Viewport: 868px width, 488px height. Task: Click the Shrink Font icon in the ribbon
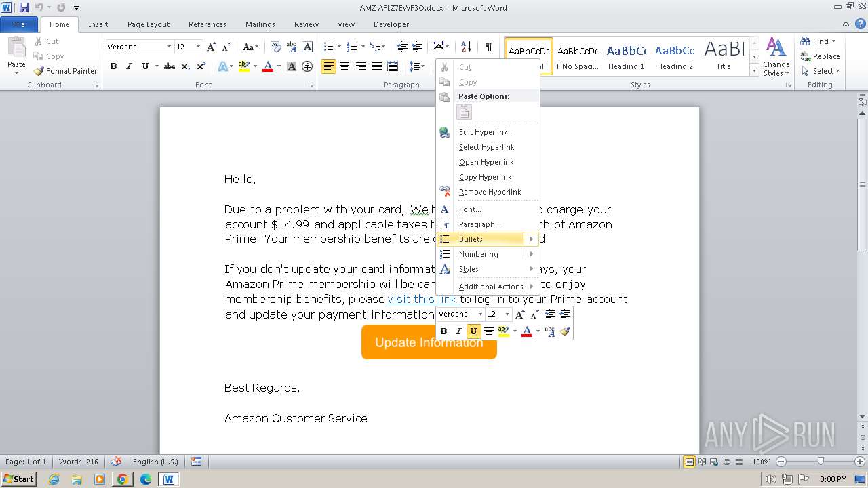click(x=226, y=47)
